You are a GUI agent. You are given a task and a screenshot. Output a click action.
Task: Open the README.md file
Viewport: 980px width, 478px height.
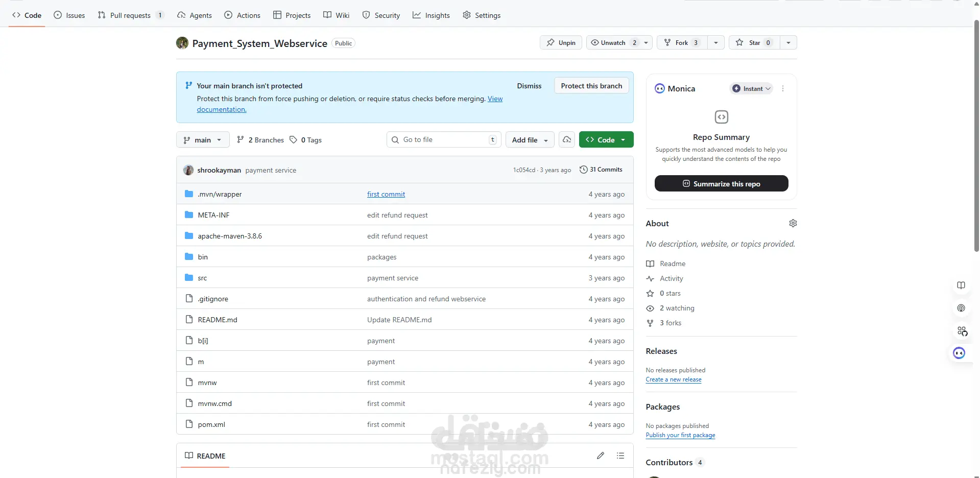[x=218, y=320]
